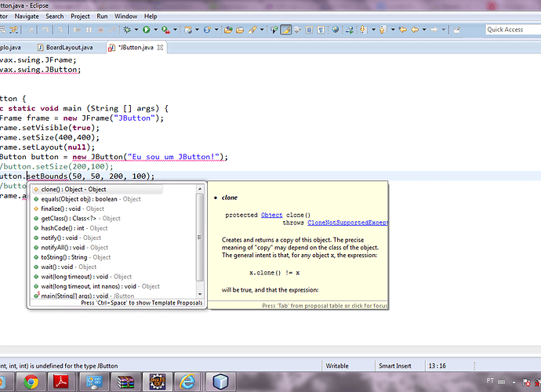541x392 pixels.
Task: Open the Window menu
Action: (x=125, y=16)
